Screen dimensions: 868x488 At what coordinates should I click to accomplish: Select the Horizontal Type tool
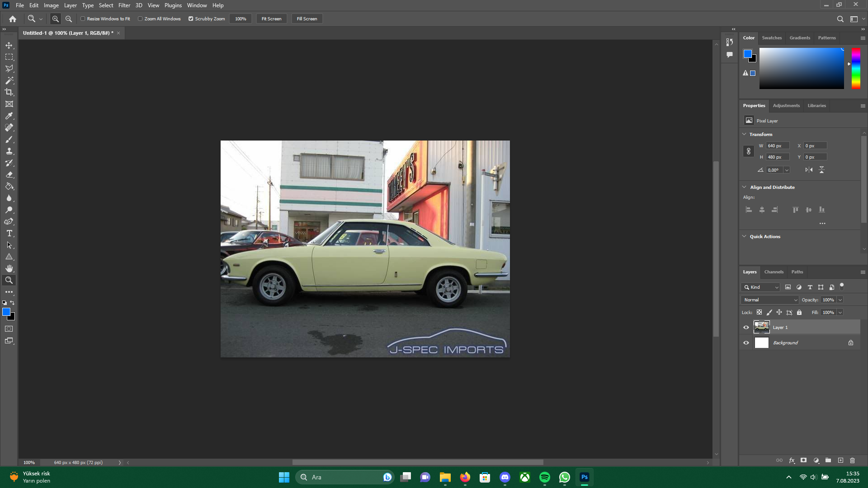tap(9, 233)
